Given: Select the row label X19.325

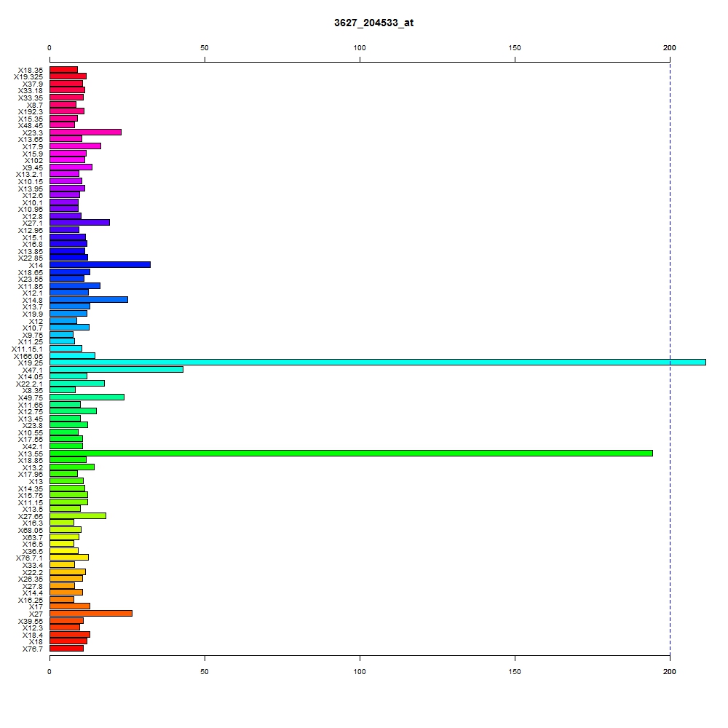Looking at the screenshot, I should (x=28, y=76).
